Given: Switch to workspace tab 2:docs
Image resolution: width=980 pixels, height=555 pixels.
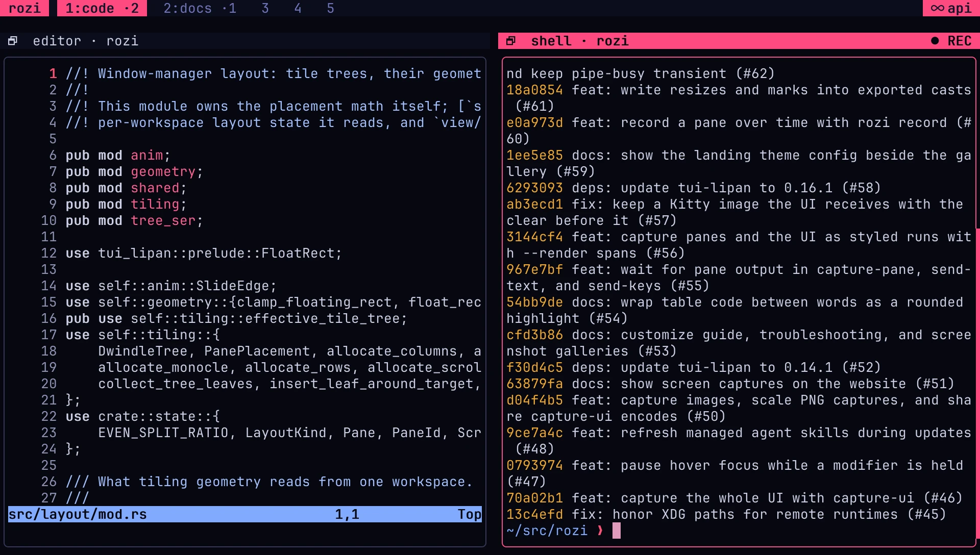Looking at the screenshot, I should click(200, 8).
